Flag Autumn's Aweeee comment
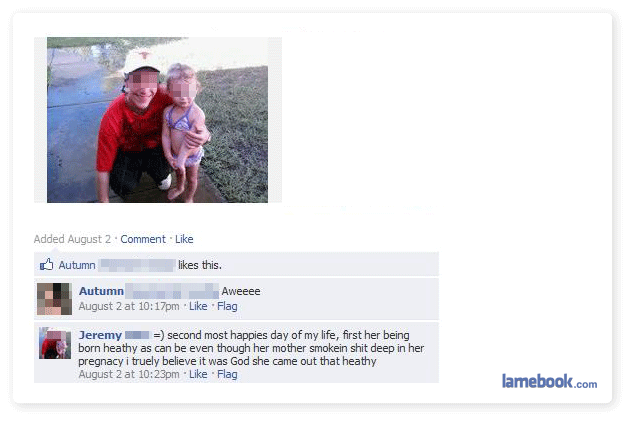The width and height of the screenshot is (630, 421). click(x=227, y=306)
